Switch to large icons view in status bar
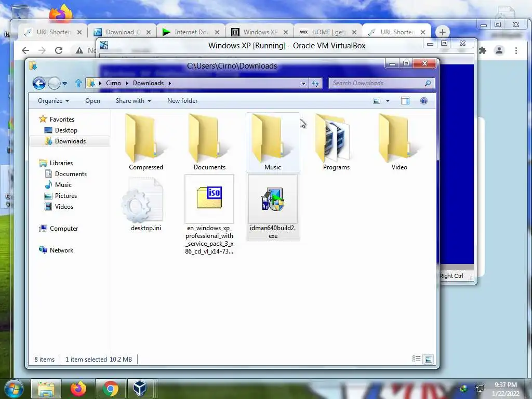The width and height of the screenshot is (532, 399). [428, 359]
